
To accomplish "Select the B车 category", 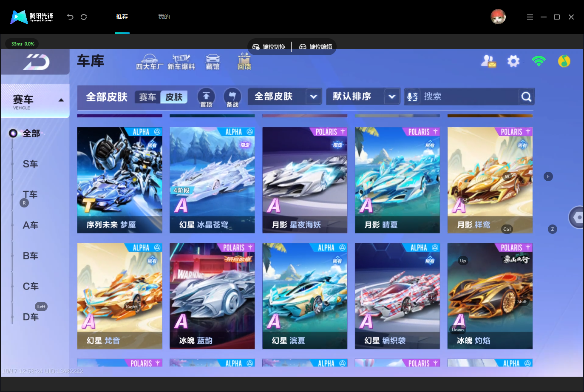I will point(31,256).
